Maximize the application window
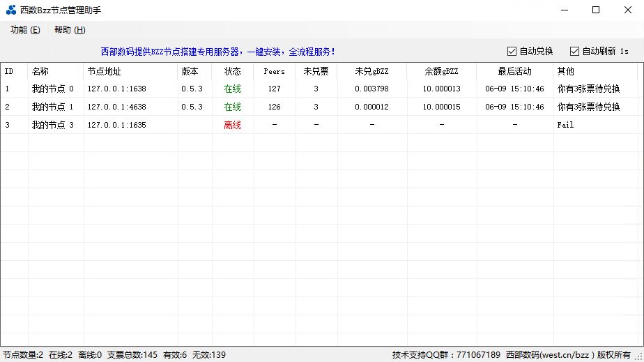This screenshot has height=362, width=644. (x=595, y=10)
